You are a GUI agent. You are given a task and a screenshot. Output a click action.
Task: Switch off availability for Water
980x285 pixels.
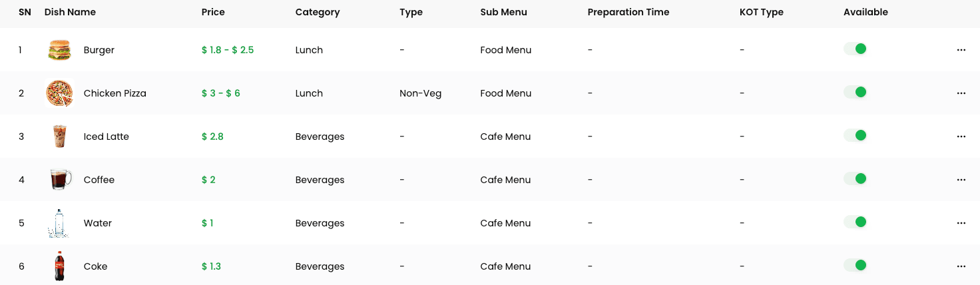click(855, 222)
